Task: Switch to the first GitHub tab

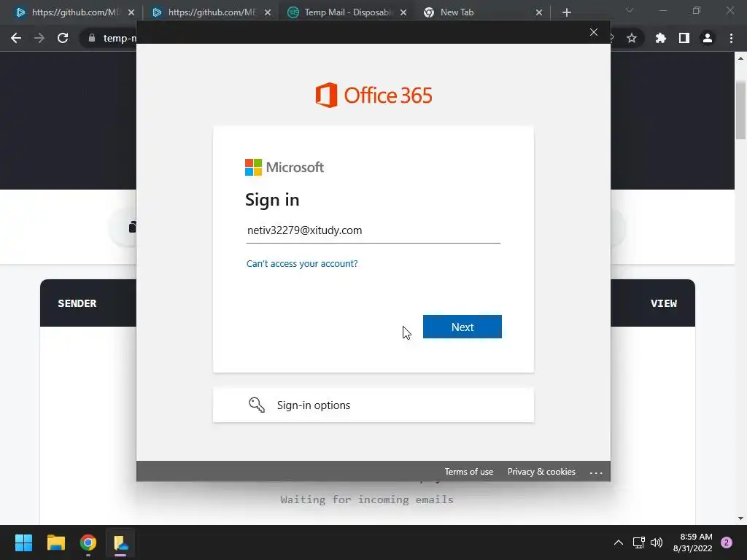Action: point(74,12)
